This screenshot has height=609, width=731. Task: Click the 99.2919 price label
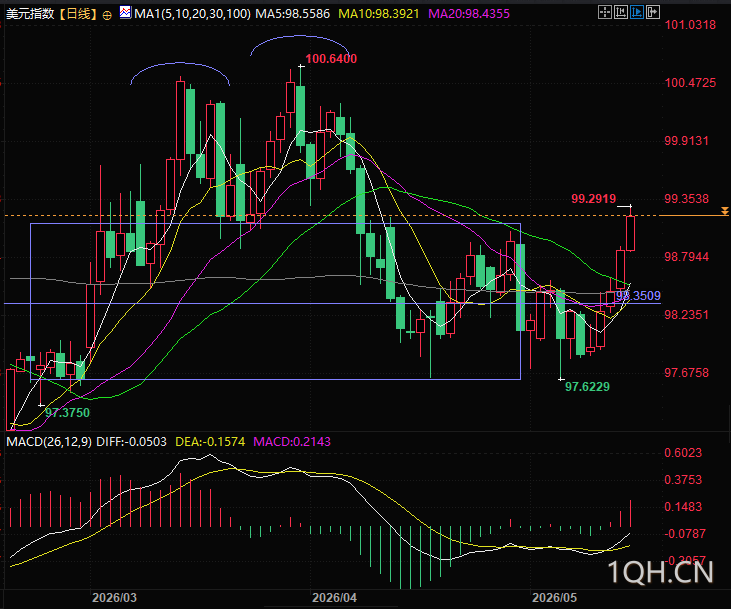click(x=593, y=199)
